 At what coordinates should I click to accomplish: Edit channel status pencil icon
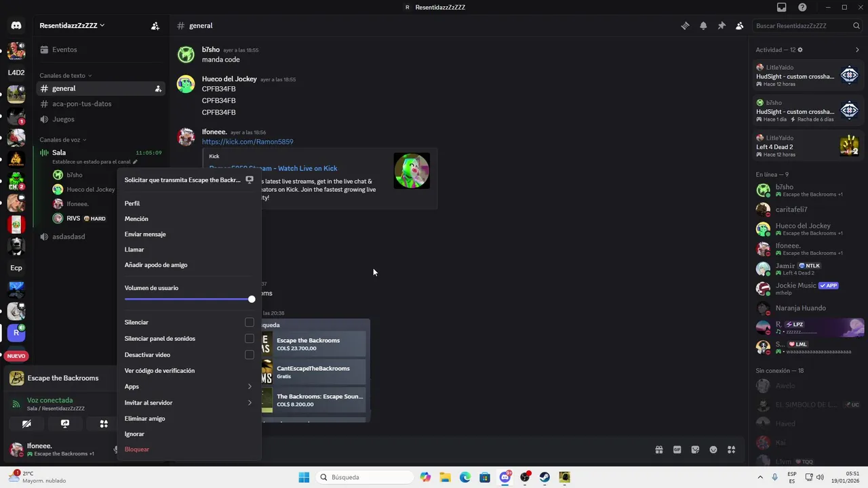(x=135, y=162)
